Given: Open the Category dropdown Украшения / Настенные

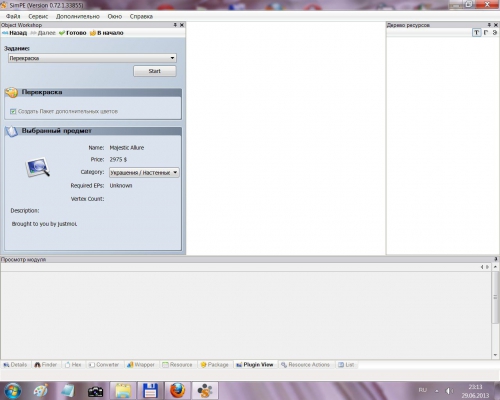Looking at the screenshot, I should pos(144,172).
